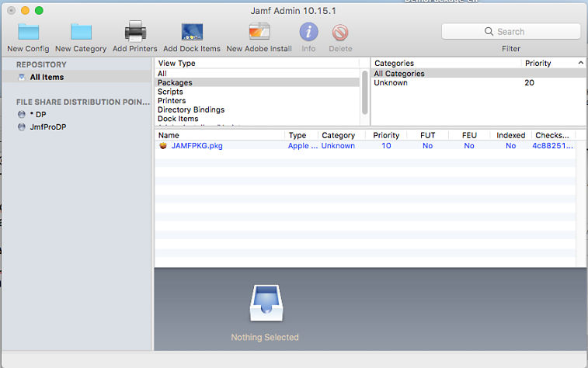
Task: Click priority value 20 for Unknown
Action: 529,82
